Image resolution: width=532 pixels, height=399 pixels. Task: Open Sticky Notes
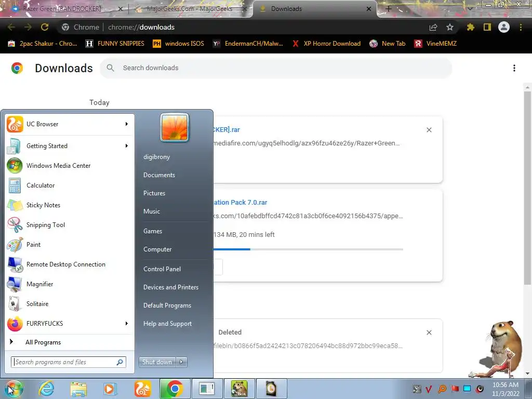click(x=70, y=205)
